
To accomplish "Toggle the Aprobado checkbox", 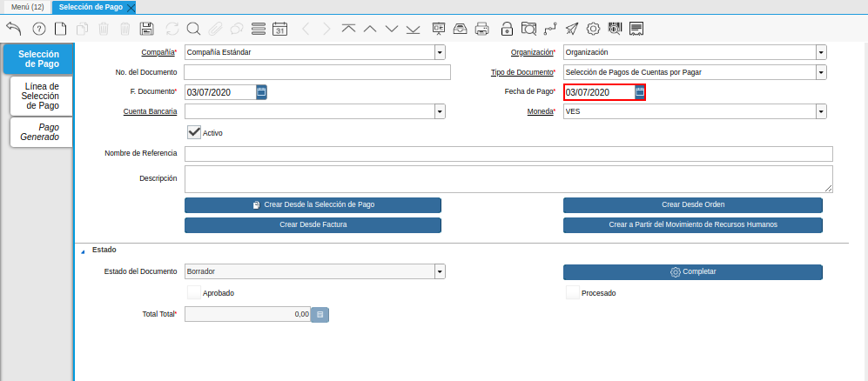I will pos(194,292).
